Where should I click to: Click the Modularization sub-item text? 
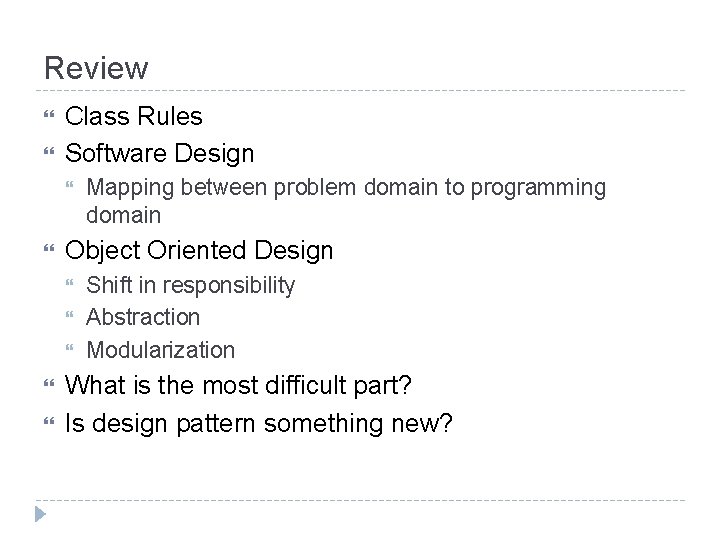click(161, 351)
